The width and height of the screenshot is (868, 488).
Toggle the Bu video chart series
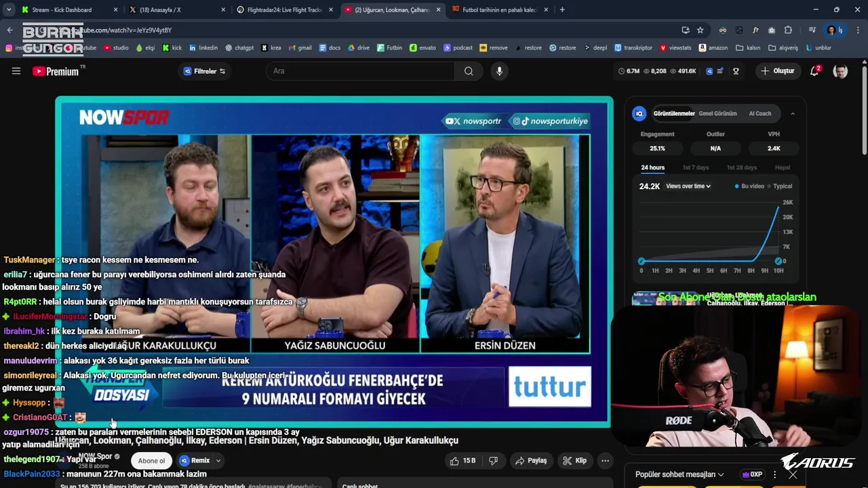(750, 186)
